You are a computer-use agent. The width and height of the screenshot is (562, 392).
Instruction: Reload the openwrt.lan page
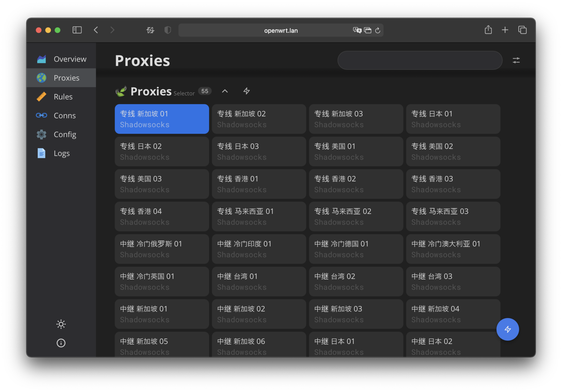tap(378, 30)
